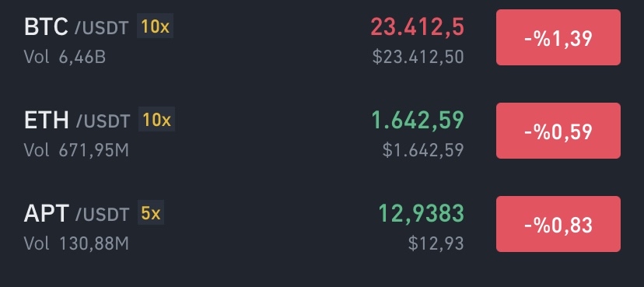Viewport: 644px width, 287px height.
Task: Click BTC volume 6,46B text
Action: point(65,57)
